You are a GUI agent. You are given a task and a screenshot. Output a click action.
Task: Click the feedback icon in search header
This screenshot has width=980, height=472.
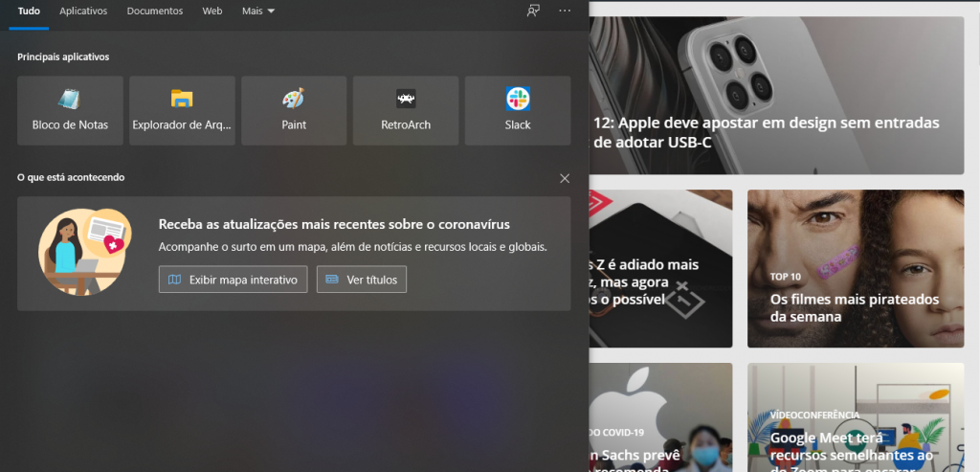tap(533, 11)
